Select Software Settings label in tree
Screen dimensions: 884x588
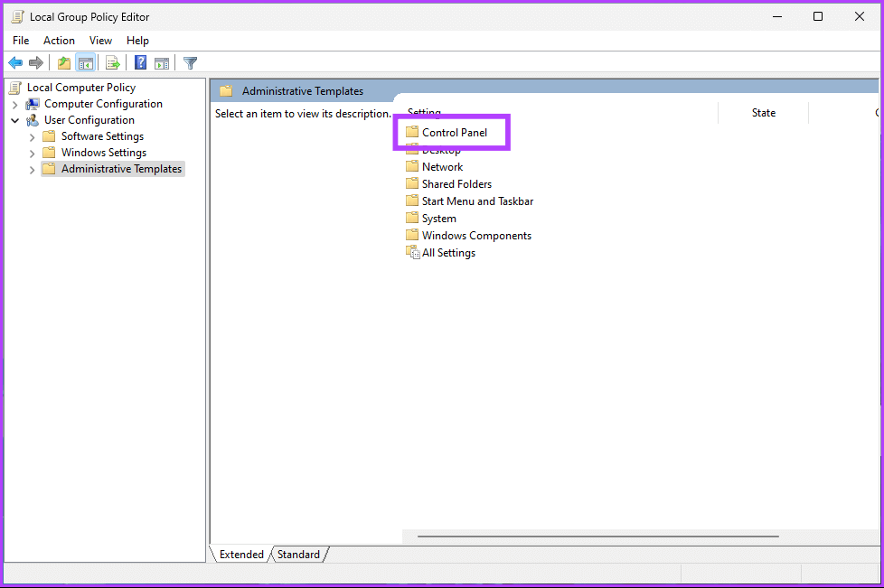(x=102, y=136)
